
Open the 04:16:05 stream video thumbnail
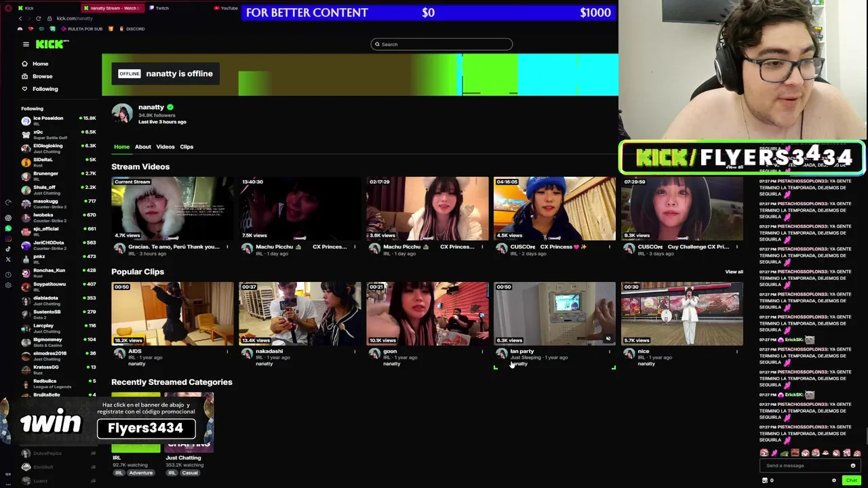(x=555, y=209)
